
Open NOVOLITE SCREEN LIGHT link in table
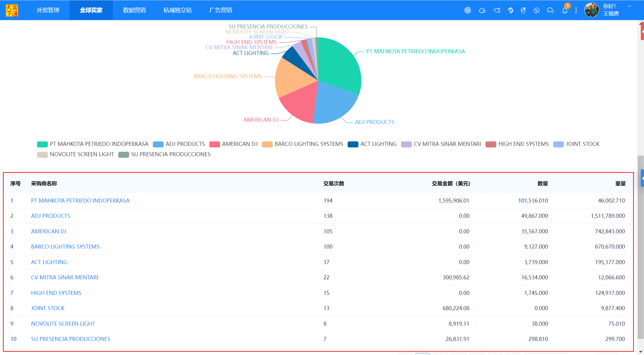click(63, 324)
